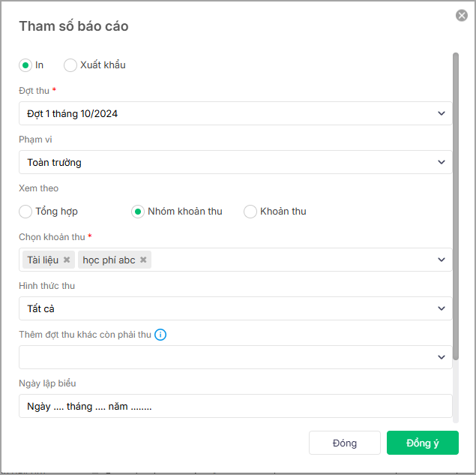Choose the Tổng hợp view option
Image resolution: width=476 pixels, height=475 pixels.
point(25,212)
